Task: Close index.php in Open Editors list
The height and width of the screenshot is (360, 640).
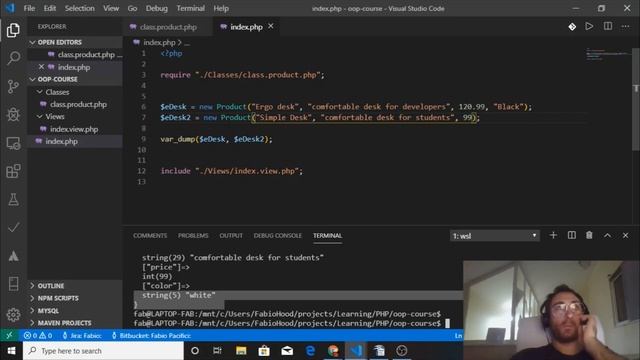Action: pos(41,67)
